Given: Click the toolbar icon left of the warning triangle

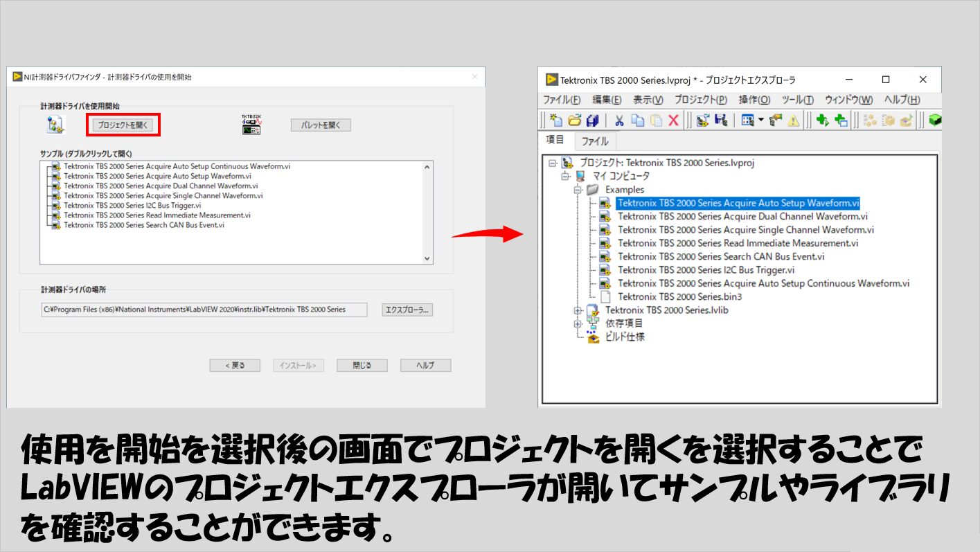Looking at the screenshot, I should [x=776, y=121].
